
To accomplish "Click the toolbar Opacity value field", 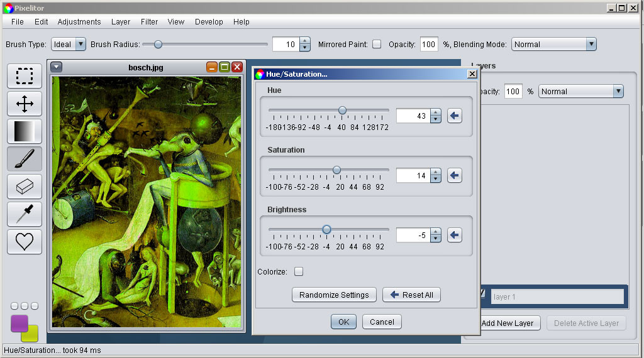I will [429, 45].
